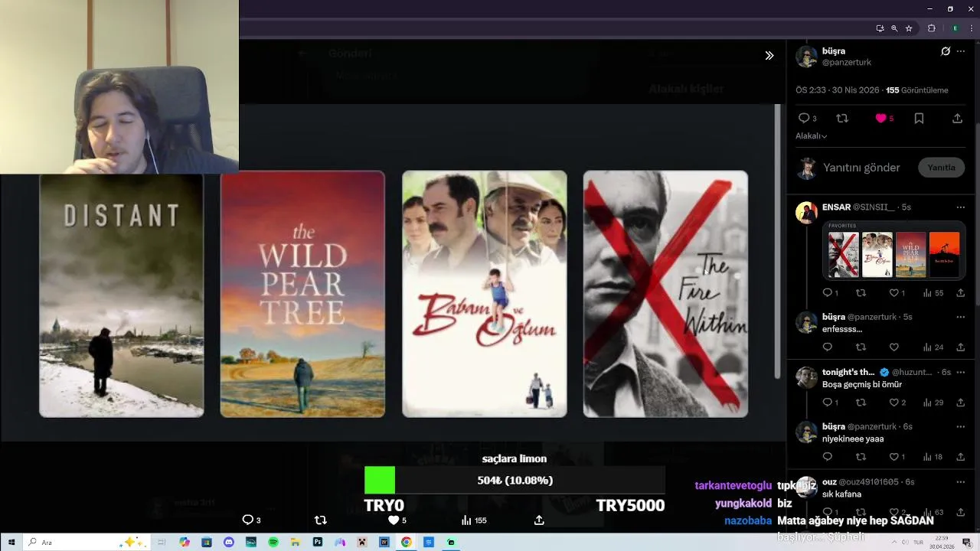Open more options on ouz's reply

click(960, 482)
